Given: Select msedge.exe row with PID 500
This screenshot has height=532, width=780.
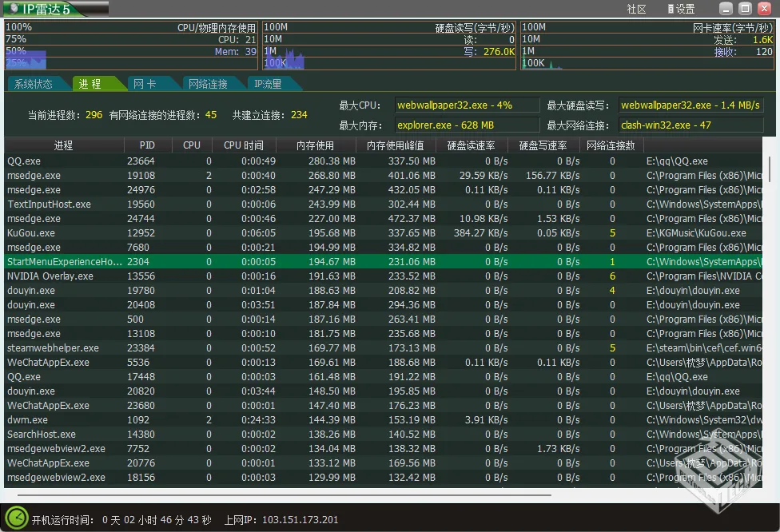Looking at the screenshot, I should click(x=383, y=320).
